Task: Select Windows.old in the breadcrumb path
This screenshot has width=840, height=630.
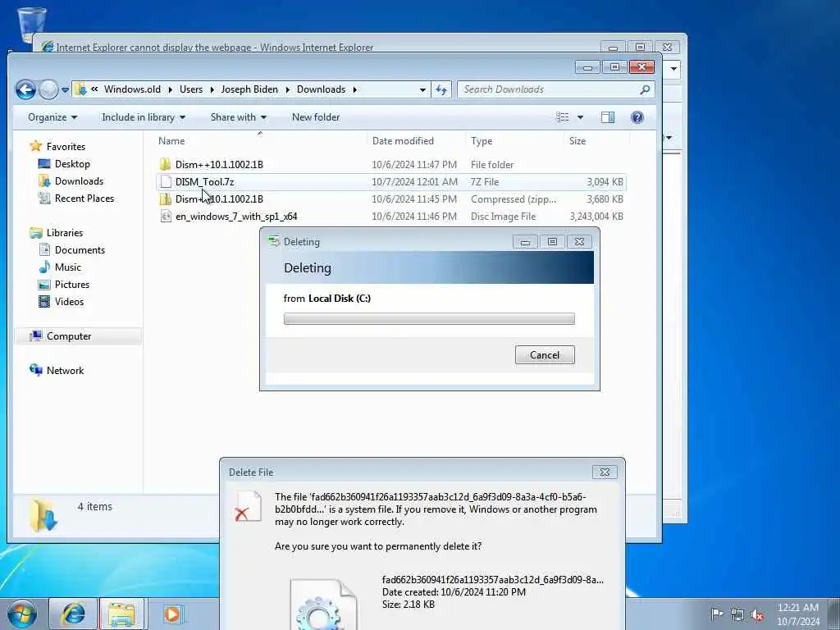Action: coord(132,89)
